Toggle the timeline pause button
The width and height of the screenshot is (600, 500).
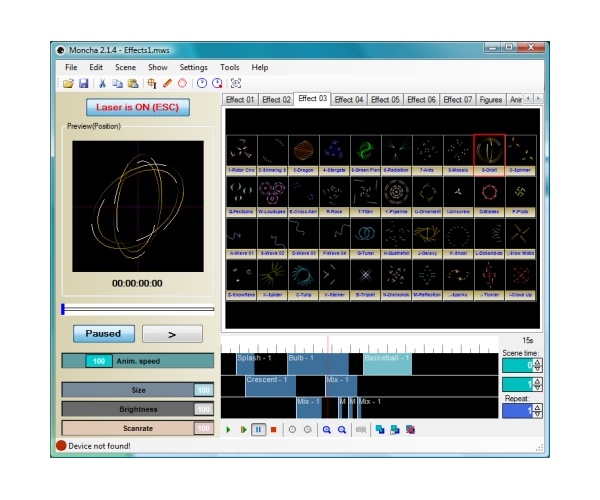[258, 430]
